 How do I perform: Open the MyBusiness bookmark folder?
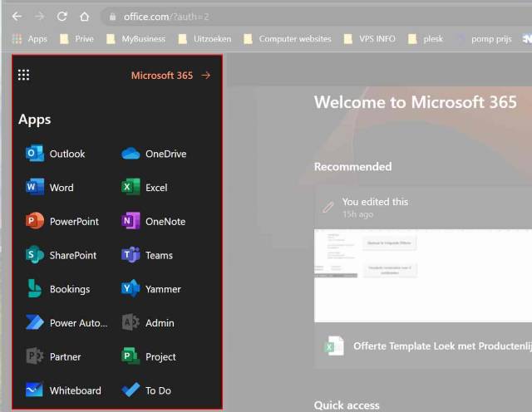tap(135, 39)
